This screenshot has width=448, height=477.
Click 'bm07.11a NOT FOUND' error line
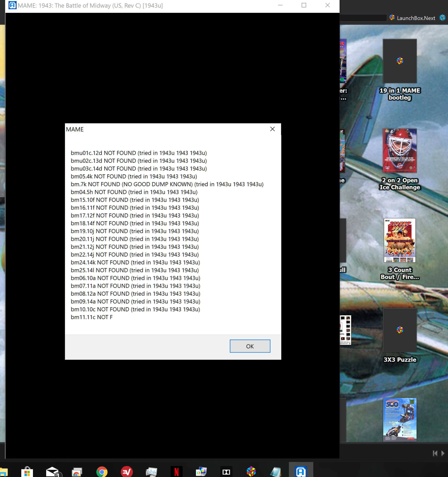[136, 286]
